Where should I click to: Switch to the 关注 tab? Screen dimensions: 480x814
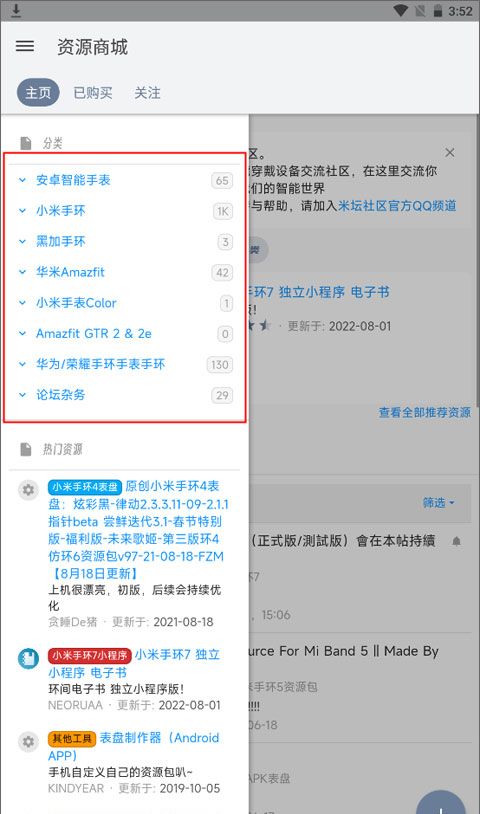(x=147, y=93)
